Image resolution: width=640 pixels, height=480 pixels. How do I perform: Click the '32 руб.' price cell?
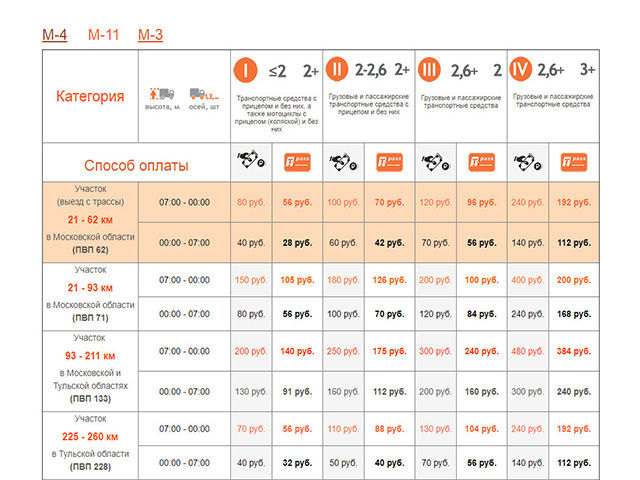click(297, 463)
